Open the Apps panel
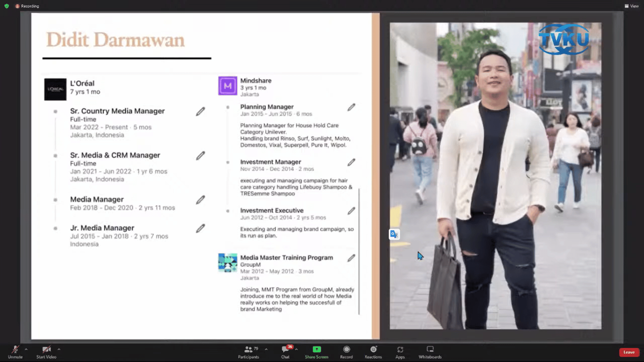This screenshot has height=362, width=644. point(400,352)
